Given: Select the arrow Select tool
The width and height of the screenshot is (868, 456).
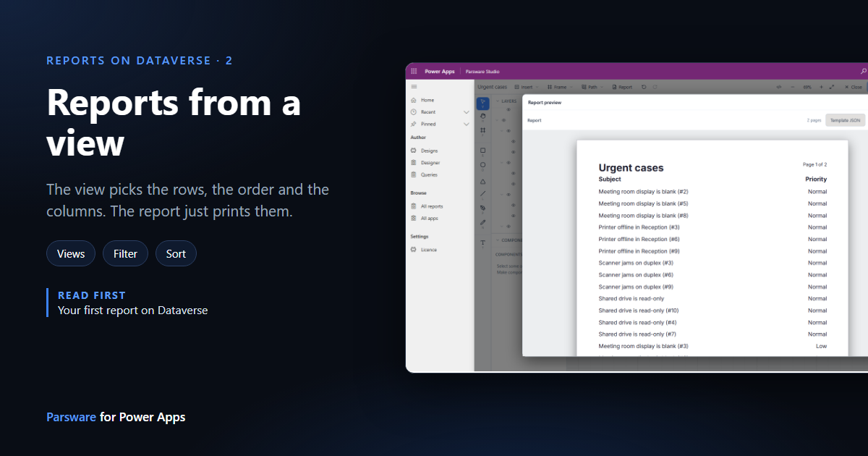Looking at the screenshot, I should pos(483,104).
